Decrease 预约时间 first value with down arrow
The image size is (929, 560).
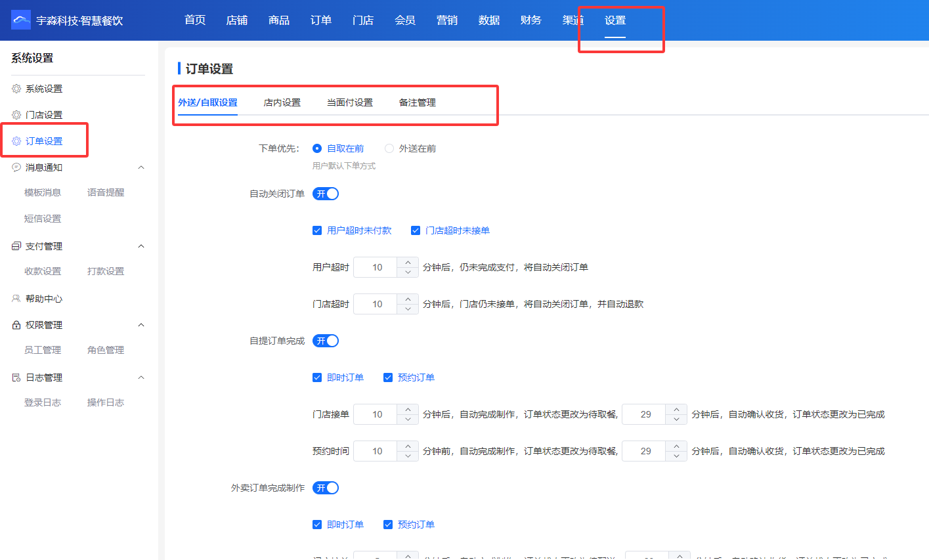point(408,456)
